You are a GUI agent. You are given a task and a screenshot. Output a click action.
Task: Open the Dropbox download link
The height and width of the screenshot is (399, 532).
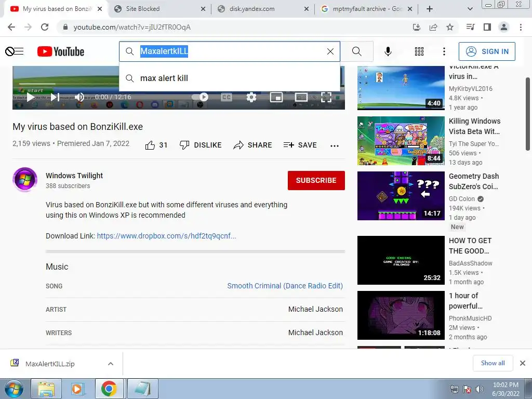pyautogui.click(x=166, y=236)
